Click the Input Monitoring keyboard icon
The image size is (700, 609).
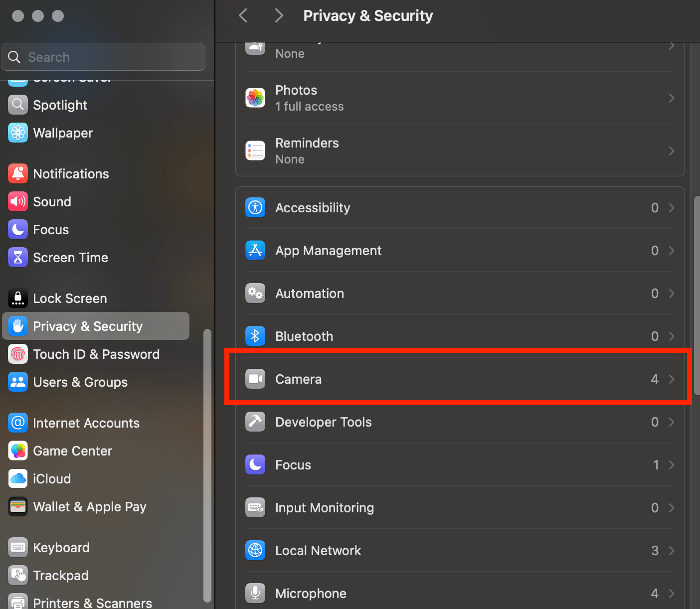click(x=255, y=508)
